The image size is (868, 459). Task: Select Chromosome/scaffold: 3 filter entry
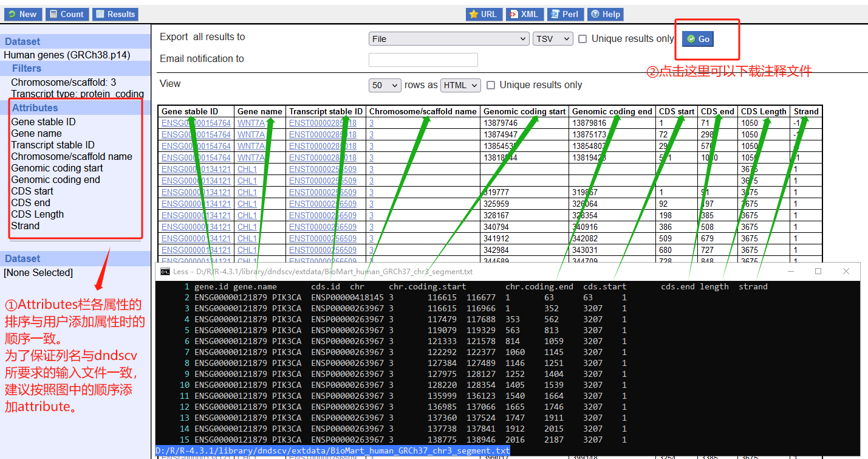pos(64,82)
